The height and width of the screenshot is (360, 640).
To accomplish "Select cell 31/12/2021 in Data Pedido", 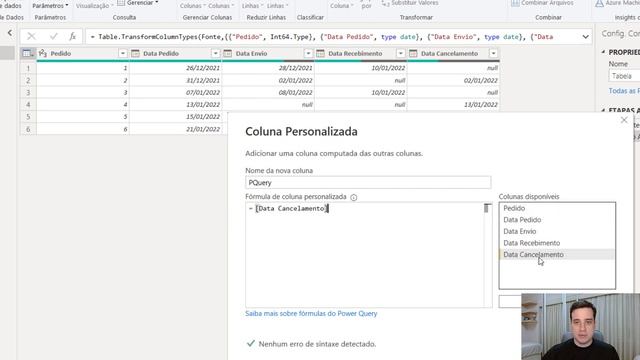I will [x=176, y=80].
